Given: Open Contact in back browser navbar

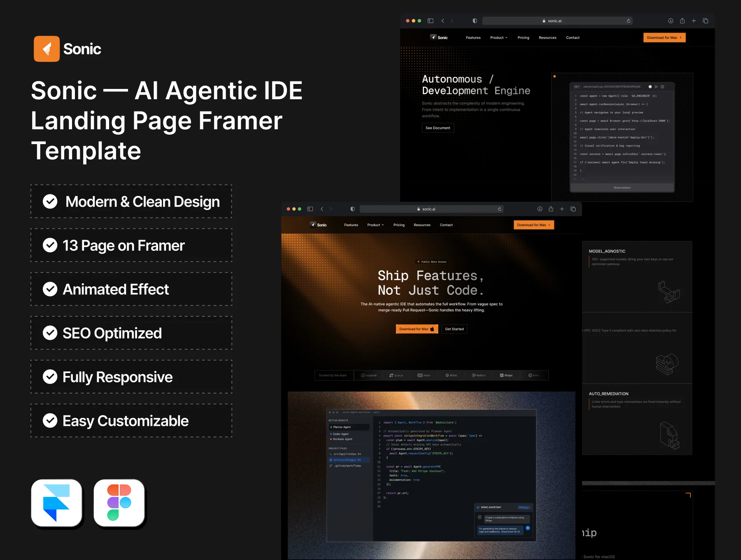Looking at the screenshot, I should 573,37.
